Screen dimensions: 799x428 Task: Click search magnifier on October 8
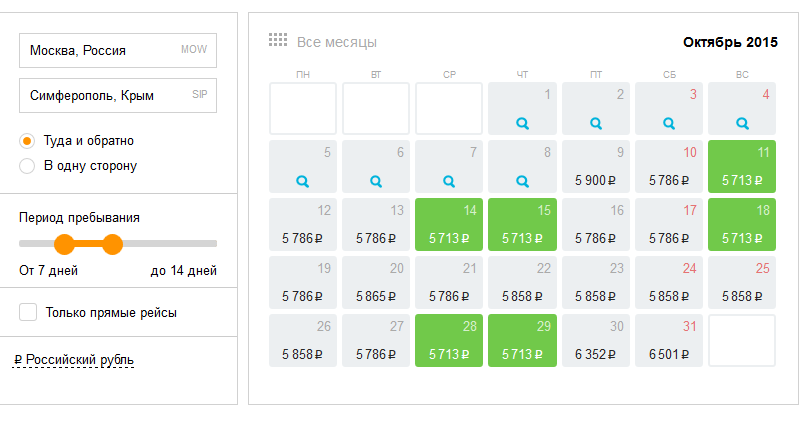pos(522,181)
